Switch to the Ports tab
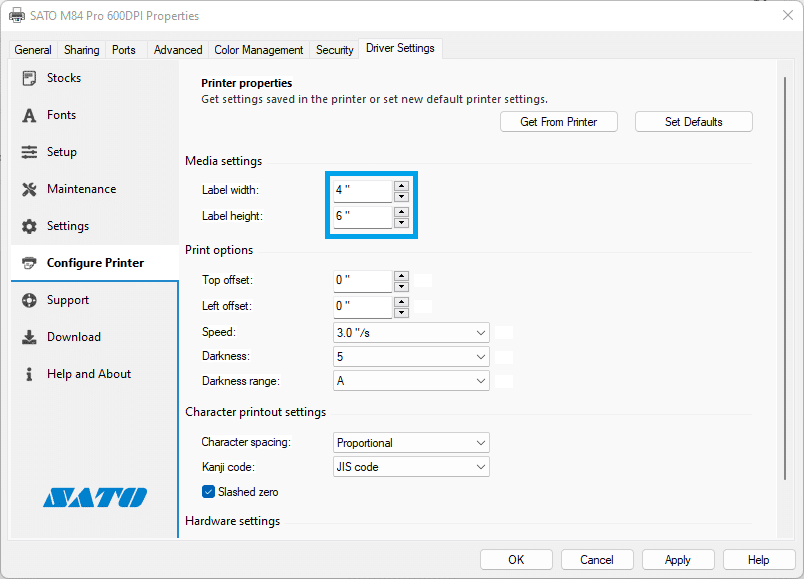Image resolution: width=804 pixels, height=579 pixels. pyautogui.click(x=124, y=50)
